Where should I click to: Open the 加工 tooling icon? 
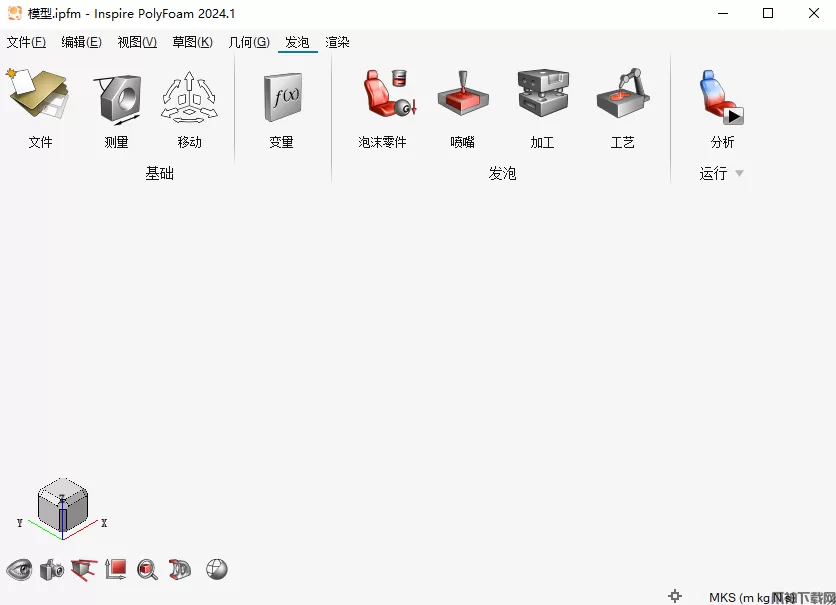(x=542, y=92)
